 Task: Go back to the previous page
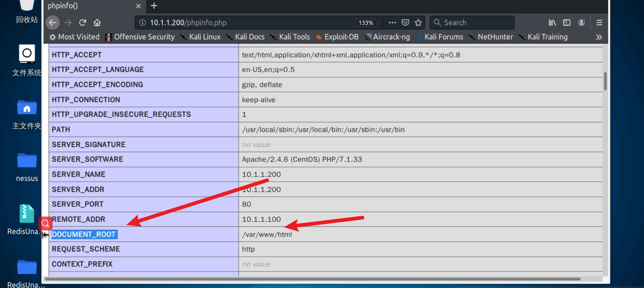pyautogui.click(x=53, y=23)
